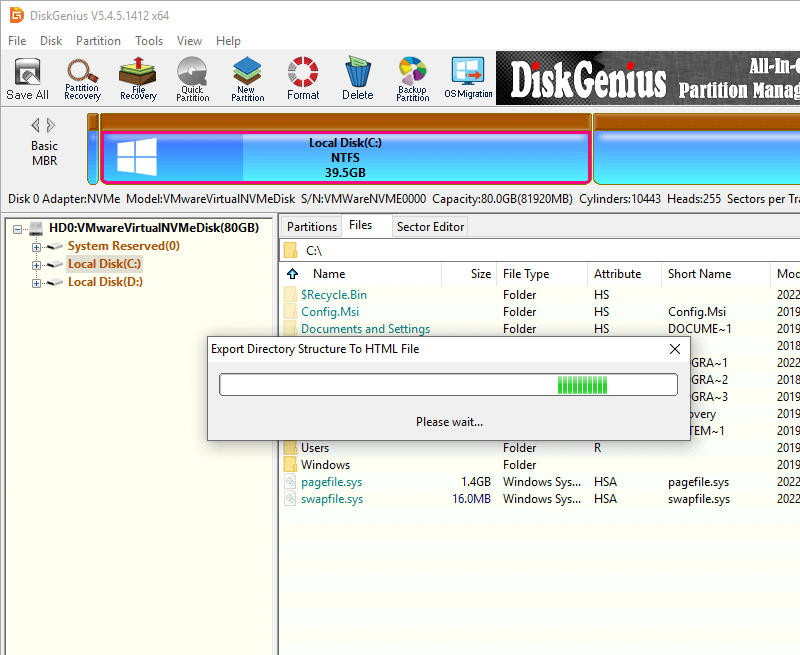Expand the System Reserved(0) tree node
The height and width of the screenshot is (655, 800).
[36, 247]
